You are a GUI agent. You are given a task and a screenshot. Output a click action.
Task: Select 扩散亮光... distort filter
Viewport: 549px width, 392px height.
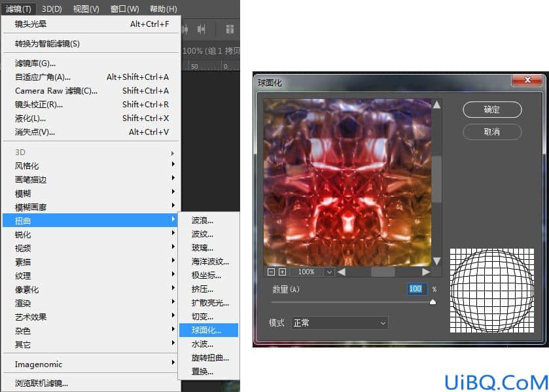pos(209,302)
